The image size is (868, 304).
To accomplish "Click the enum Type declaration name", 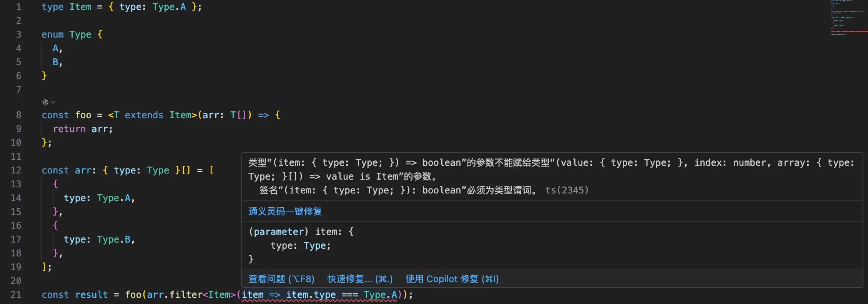I will coord(80,35).
